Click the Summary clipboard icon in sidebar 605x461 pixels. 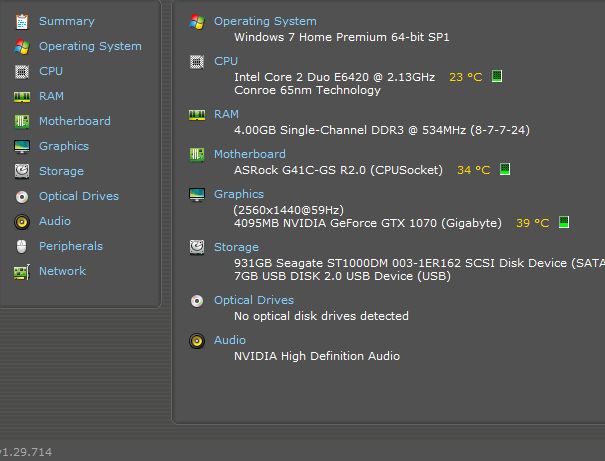(x=22, y=22)
